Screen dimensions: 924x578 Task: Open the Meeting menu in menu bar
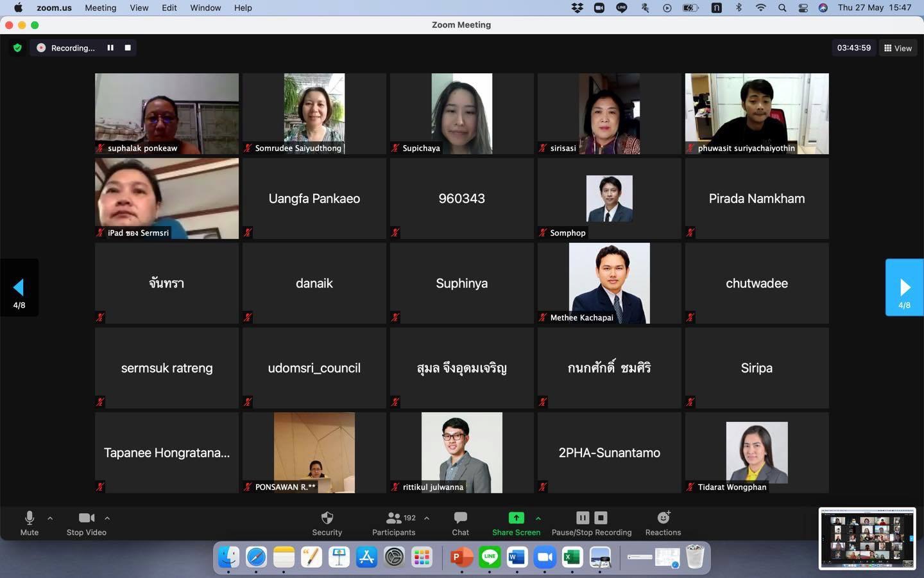click(x=100, y=8)
